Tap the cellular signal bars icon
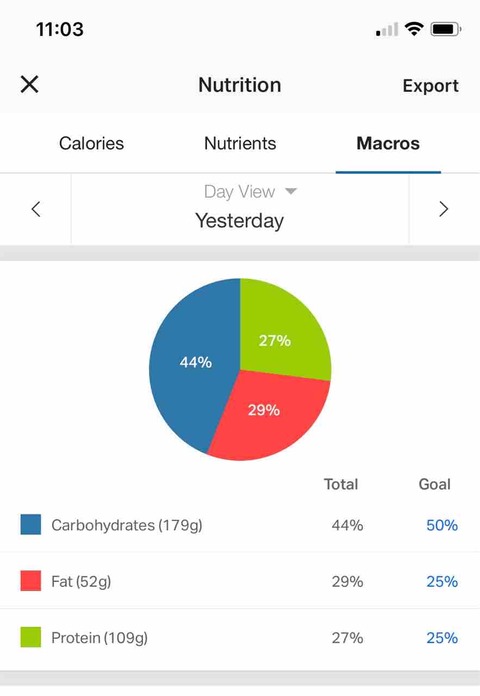Viewport: 480px width, 696px height. (x=387, y=30)
